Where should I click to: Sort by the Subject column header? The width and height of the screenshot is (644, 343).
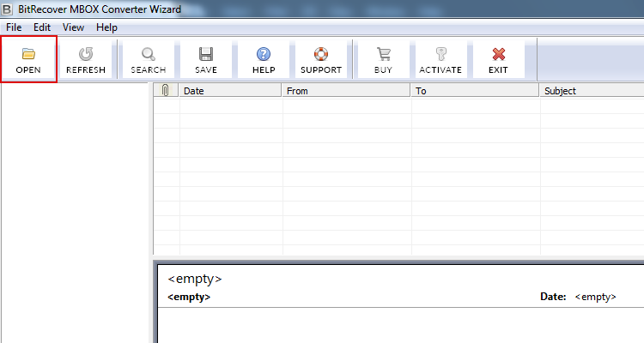coord(592,91)
